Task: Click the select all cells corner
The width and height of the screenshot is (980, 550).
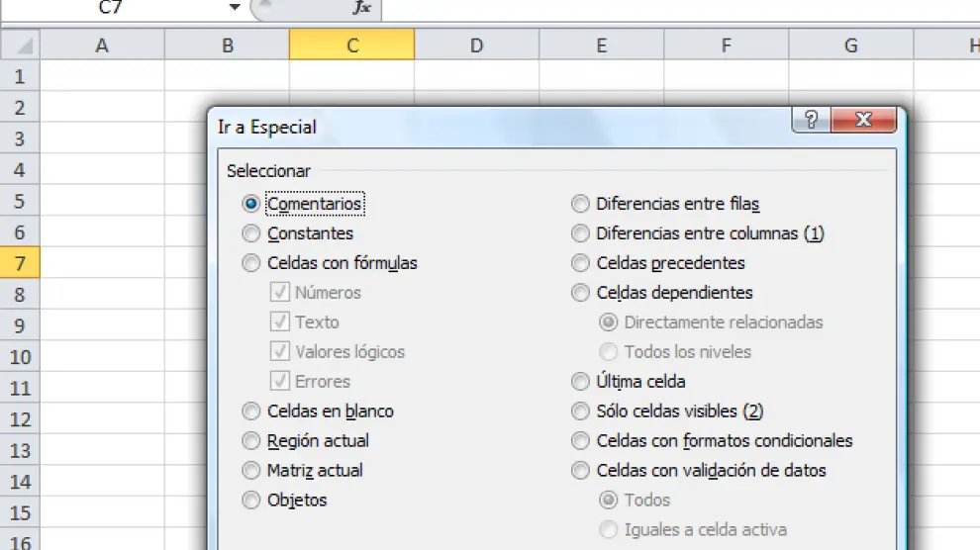Action: pos(20,46)
